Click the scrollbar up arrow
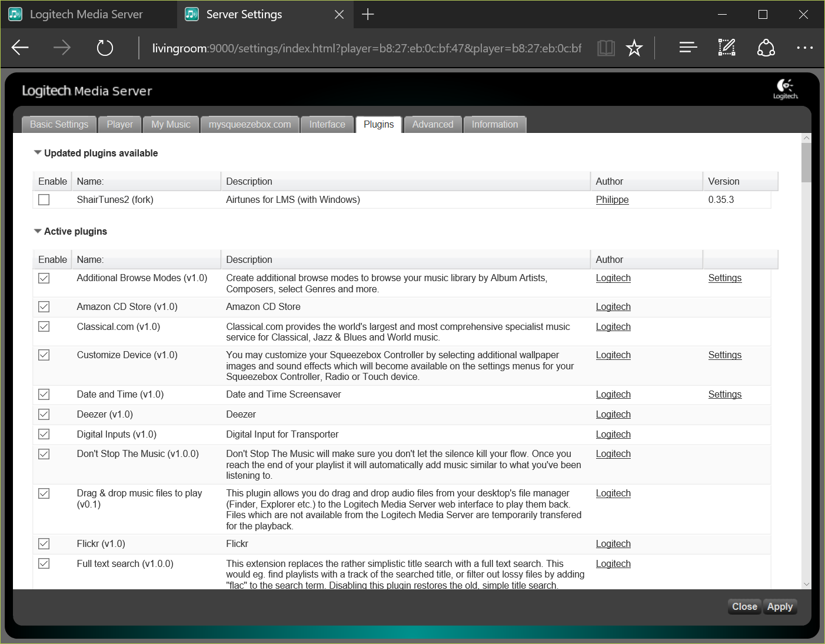The image size is (825, 644). point(806,138)
